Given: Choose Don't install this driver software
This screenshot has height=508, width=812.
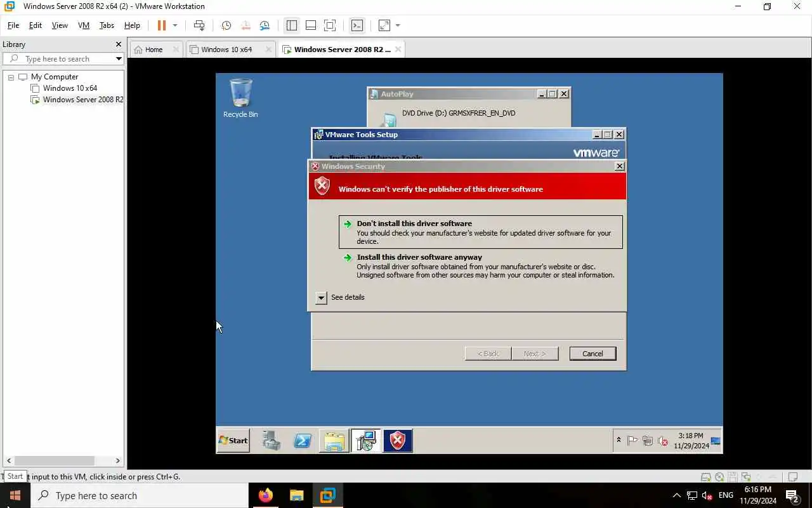Looking at the screenshot, I should (480, 232).
